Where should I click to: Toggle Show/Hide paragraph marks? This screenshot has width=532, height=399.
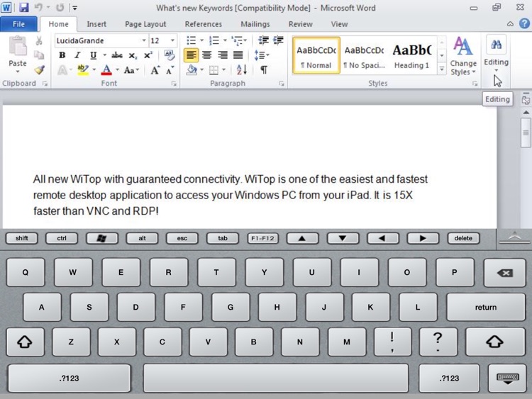[264, 70]
